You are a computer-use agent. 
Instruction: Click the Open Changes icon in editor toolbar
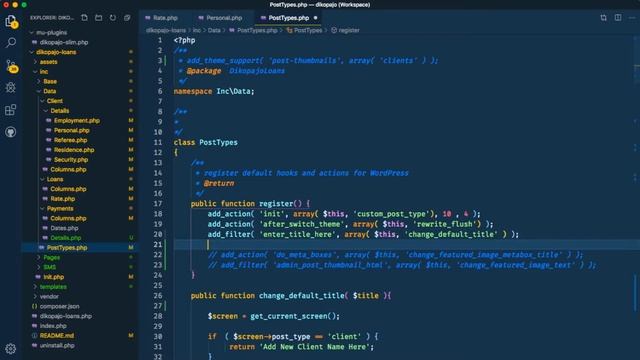(603, 18)
